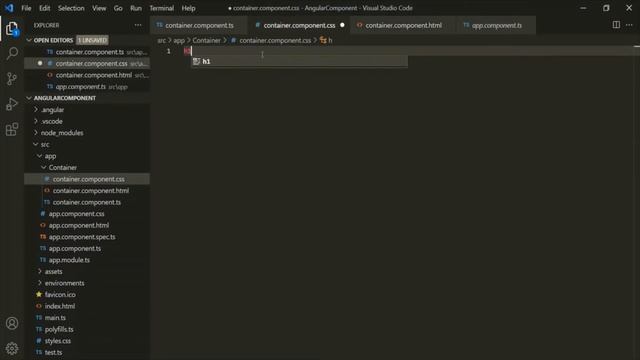
Task: Open the Help menu
Action: [x=188, y=8]
